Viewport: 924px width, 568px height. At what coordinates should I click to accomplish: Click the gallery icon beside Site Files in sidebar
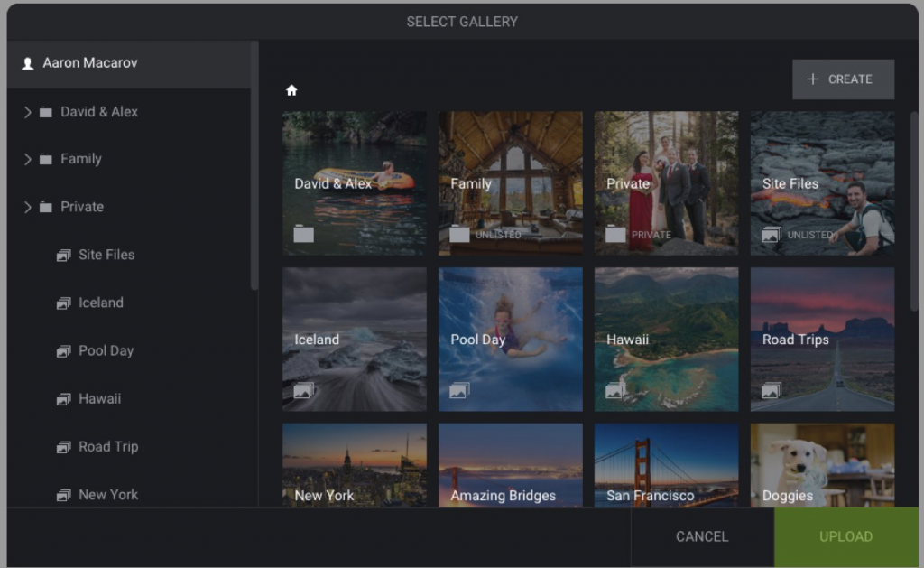pyautogui.click(x=64, y=256)
